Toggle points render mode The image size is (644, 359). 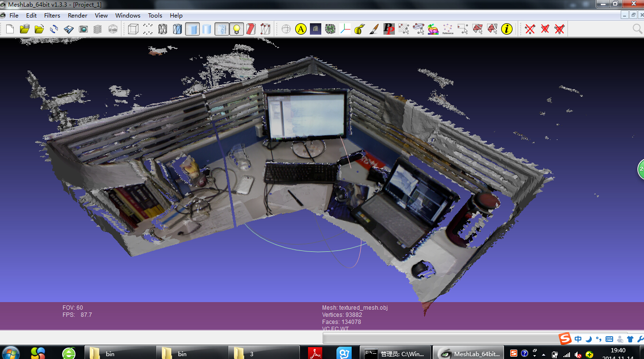[x=148, y=29]
